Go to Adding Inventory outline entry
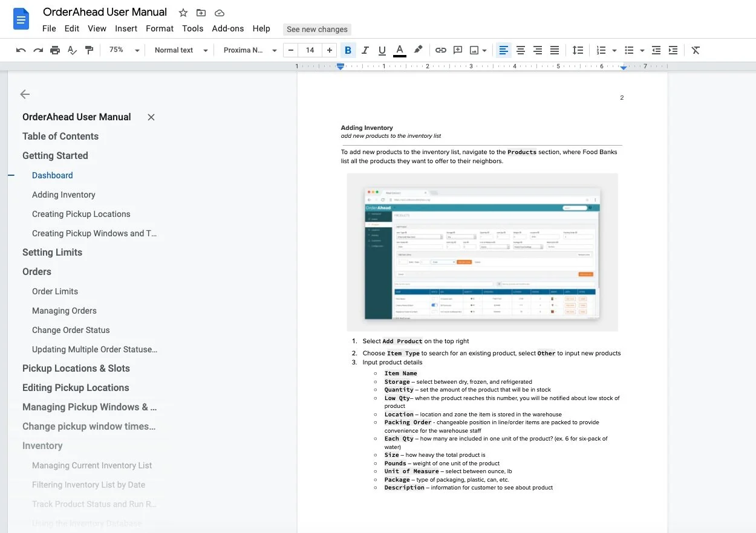The height and width of the screenshot is (533, 756). click(64, 195)
